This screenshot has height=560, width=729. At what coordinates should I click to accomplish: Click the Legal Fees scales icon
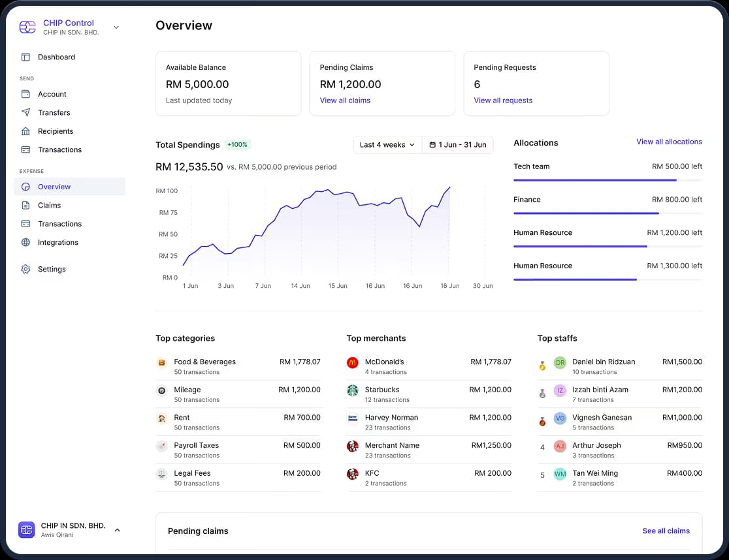coord(161,474)
